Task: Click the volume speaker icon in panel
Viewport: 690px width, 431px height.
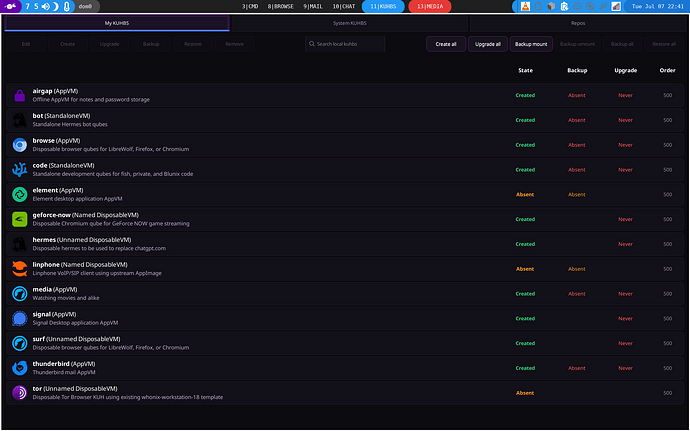Action: tap(46, 6)
